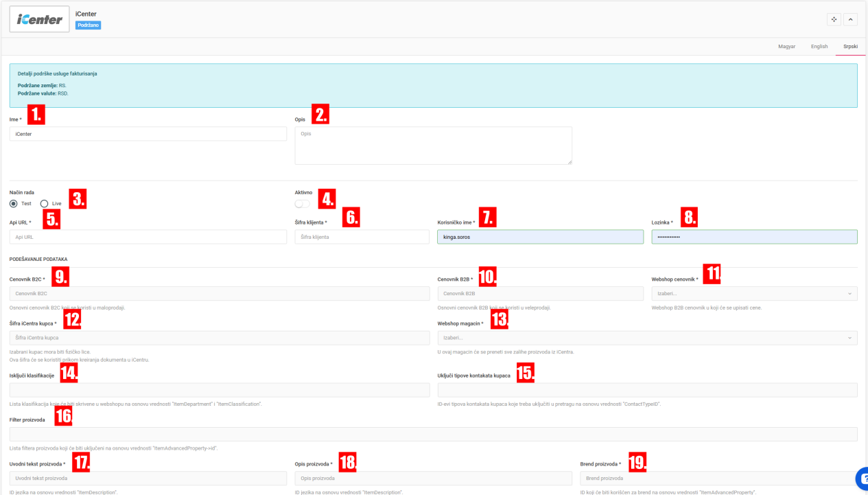Open the Webshop cenovnik dropdown
Image resolution: width=868 pixels, height=495 pixels.
[x=754, y=294]
